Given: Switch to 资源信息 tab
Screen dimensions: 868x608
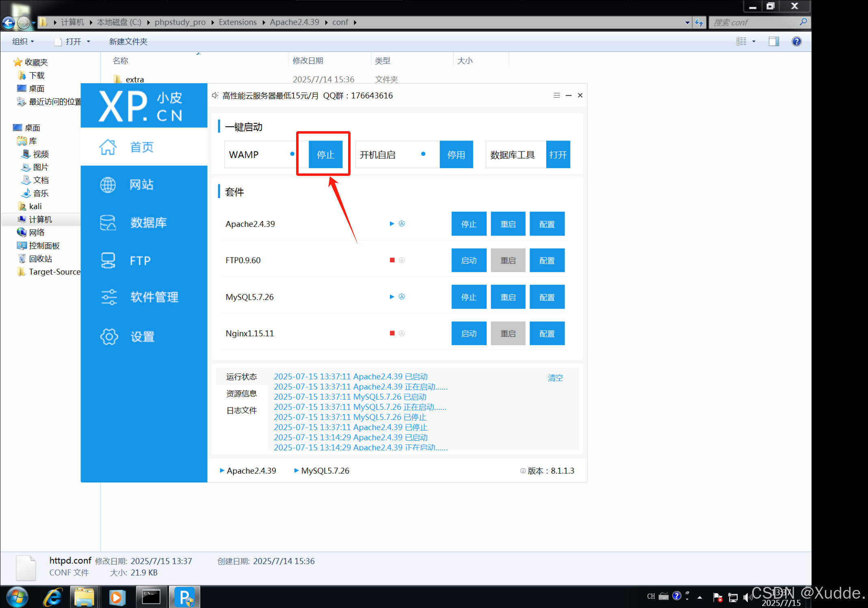Looking at the screenshot, I should click(x=242, y=393).
